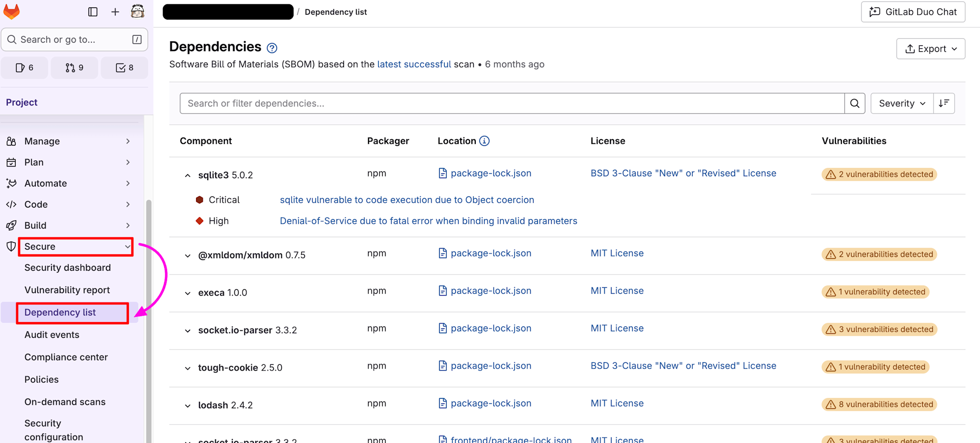Image resolution: width=980 pixels, height=443 pixels.
Task: Click the plus create new icon
Action: coord(115,12)
